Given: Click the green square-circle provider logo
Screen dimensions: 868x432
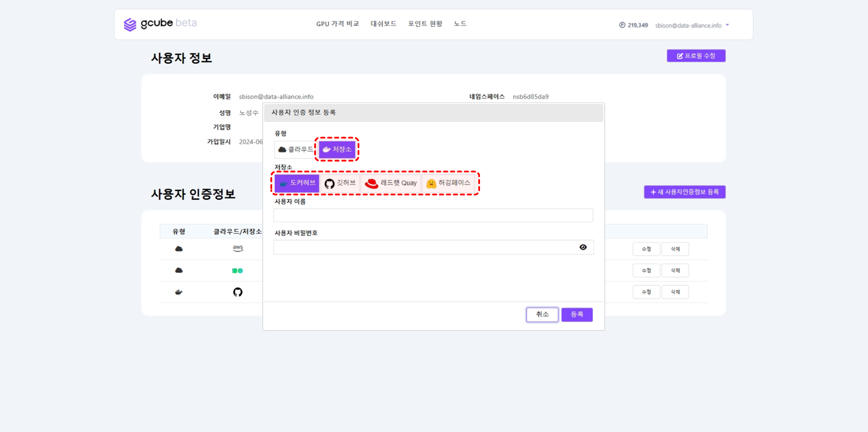Looking at the screenshot, I should [x=237, y=270].
